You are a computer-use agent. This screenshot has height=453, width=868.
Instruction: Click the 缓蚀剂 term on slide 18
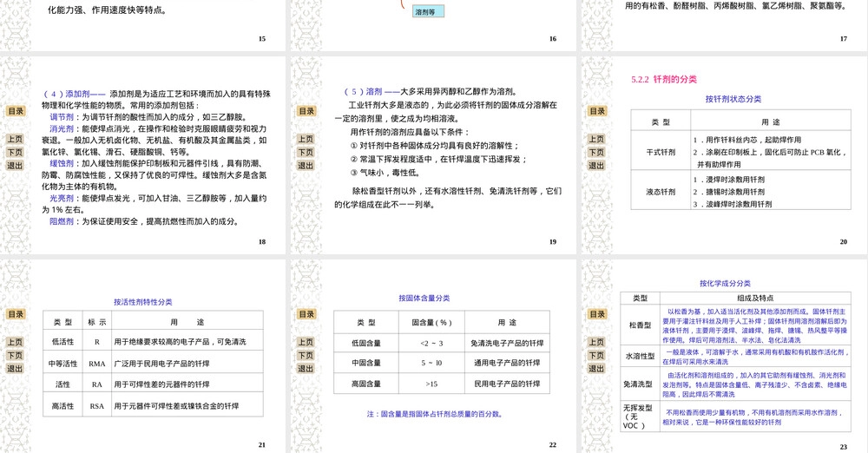coord(62,163)
